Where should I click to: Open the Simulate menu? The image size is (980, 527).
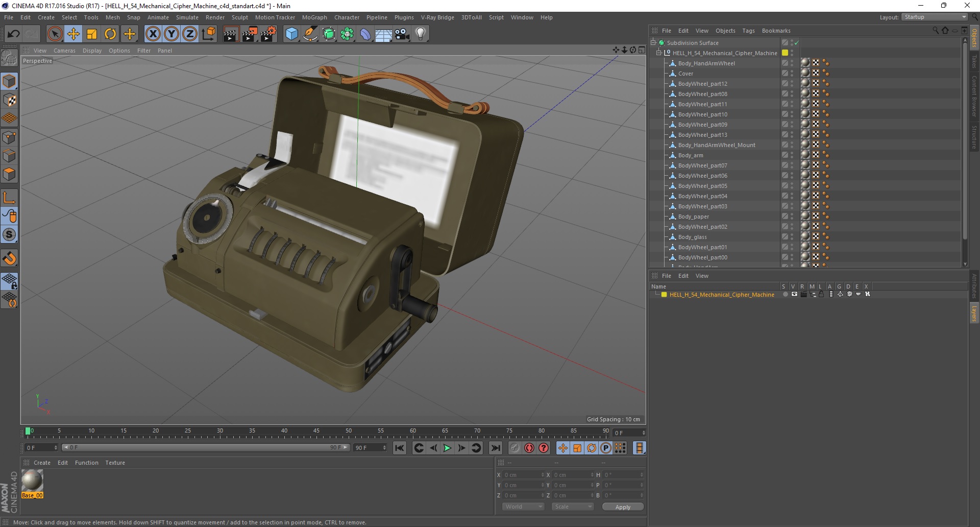(x=187, y=17)
